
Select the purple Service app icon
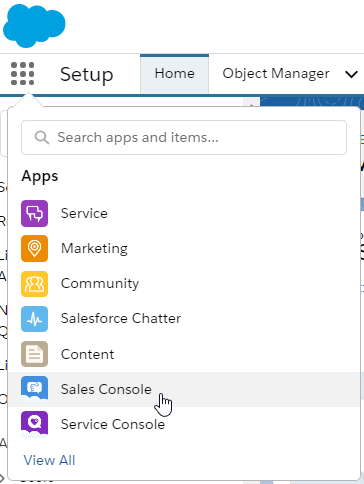coord(34,213)
